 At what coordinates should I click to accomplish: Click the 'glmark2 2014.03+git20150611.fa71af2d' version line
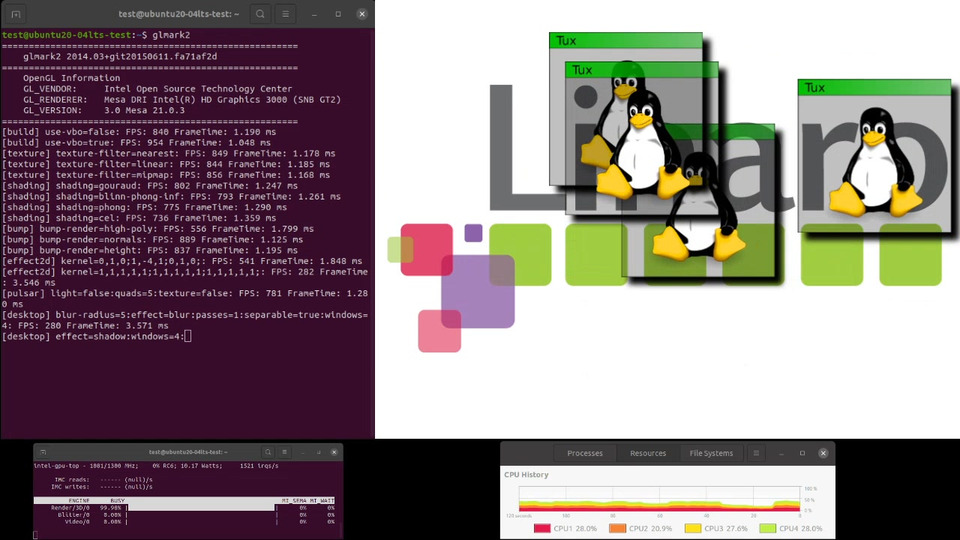coord(120,56)
